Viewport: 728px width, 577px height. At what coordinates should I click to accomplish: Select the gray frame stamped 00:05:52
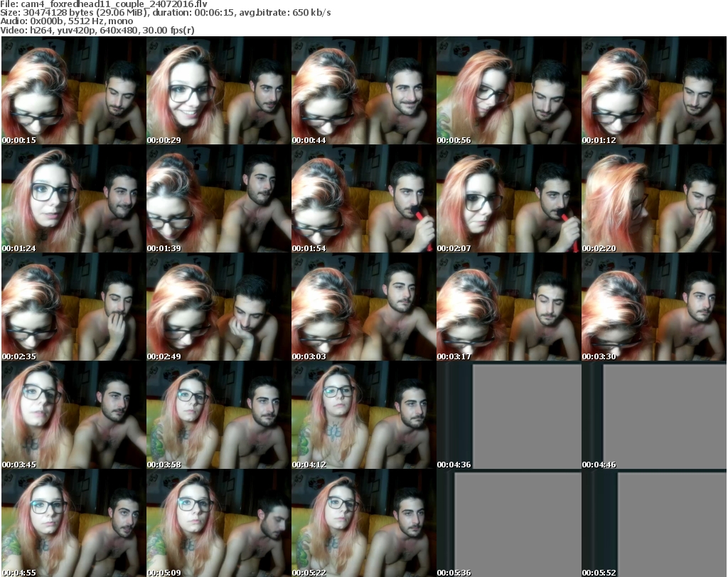point(654,524)
